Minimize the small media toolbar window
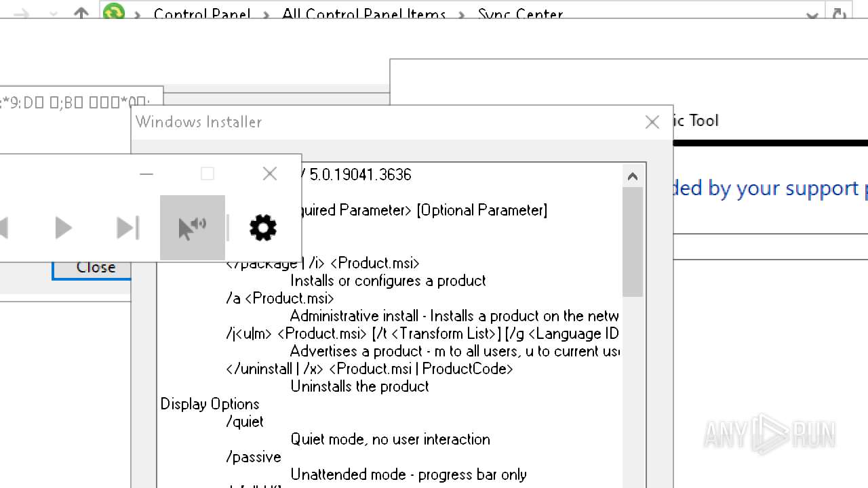This screenshot has height=488, width=868. (146, 174)
